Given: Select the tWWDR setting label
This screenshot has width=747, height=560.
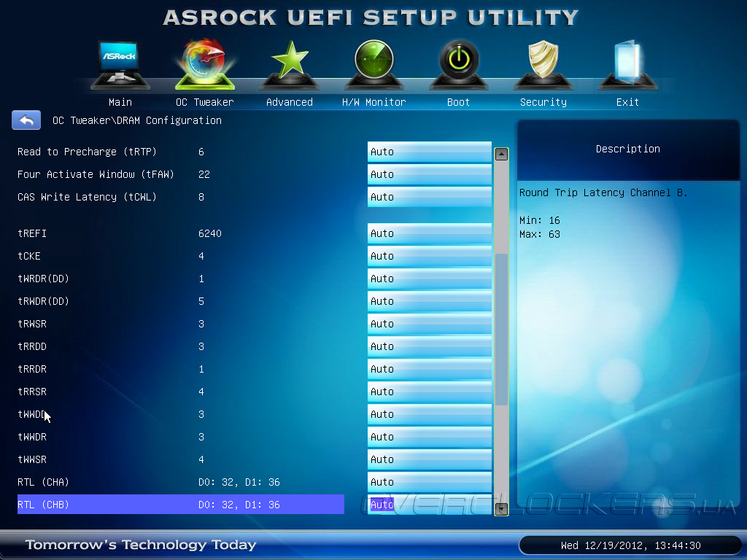Looking at the screenshot, I should [32, 437].
